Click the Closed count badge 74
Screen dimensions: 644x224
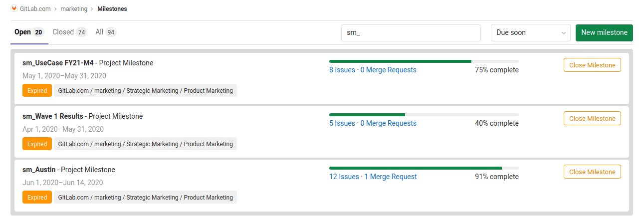(x=81, y=32)
